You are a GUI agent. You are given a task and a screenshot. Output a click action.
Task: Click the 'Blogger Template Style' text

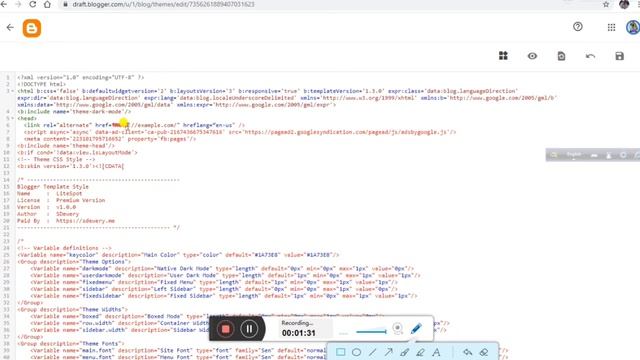53,187
